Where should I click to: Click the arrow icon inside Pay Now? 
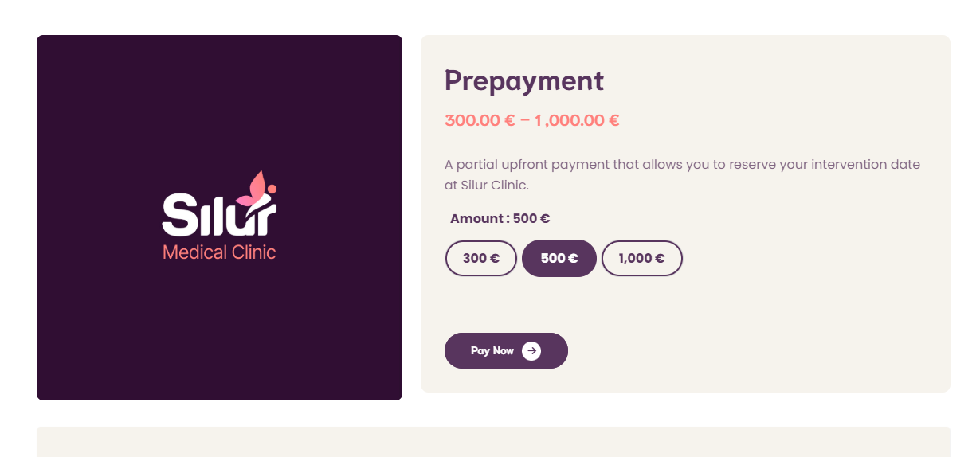531,351
